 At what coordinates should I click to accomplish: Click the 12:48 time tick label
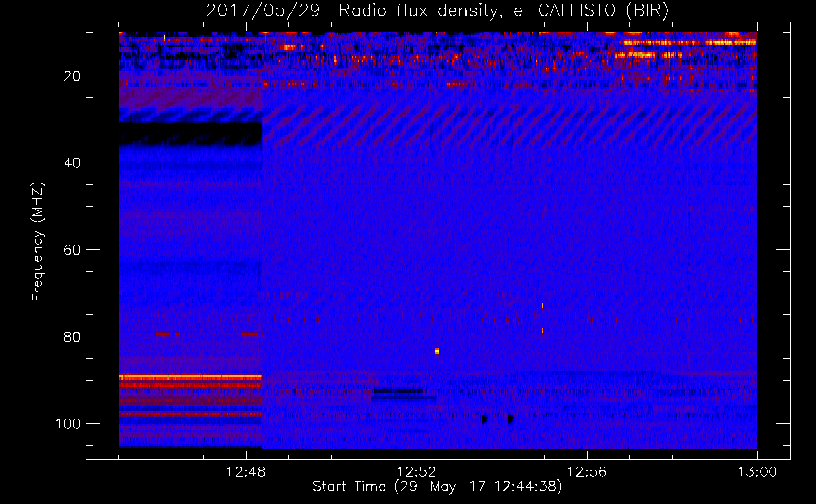point(246,472)
